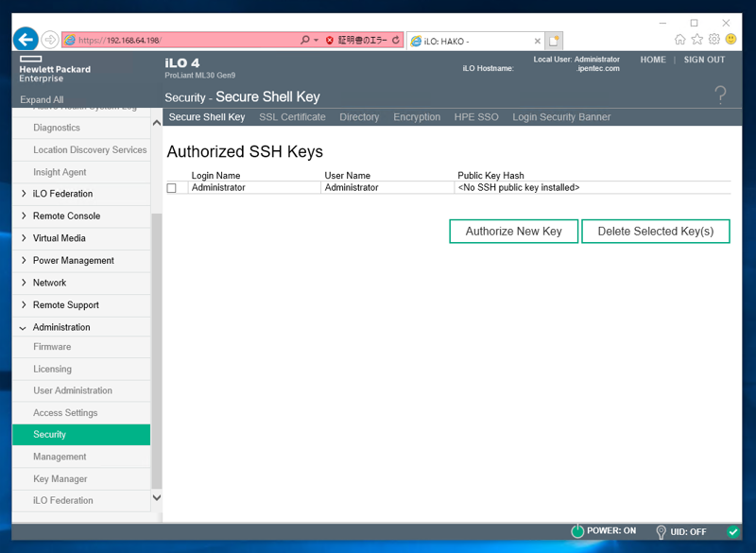Click Expand All in the sidebar
Image resolution: width=756 pixels, height=553 pixels.
pos(42,100)
